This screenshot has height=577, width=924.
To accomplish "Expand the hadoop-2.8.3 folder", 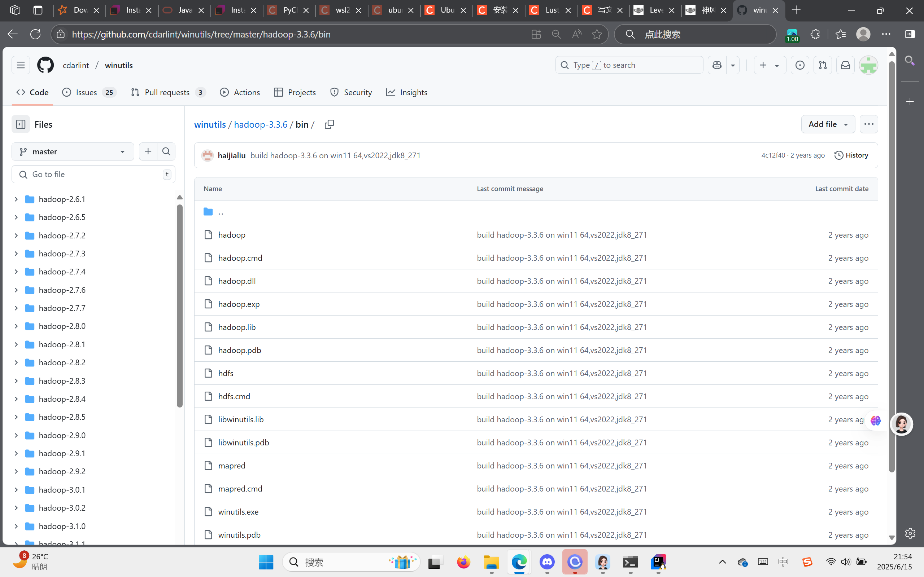I will 16,381.
